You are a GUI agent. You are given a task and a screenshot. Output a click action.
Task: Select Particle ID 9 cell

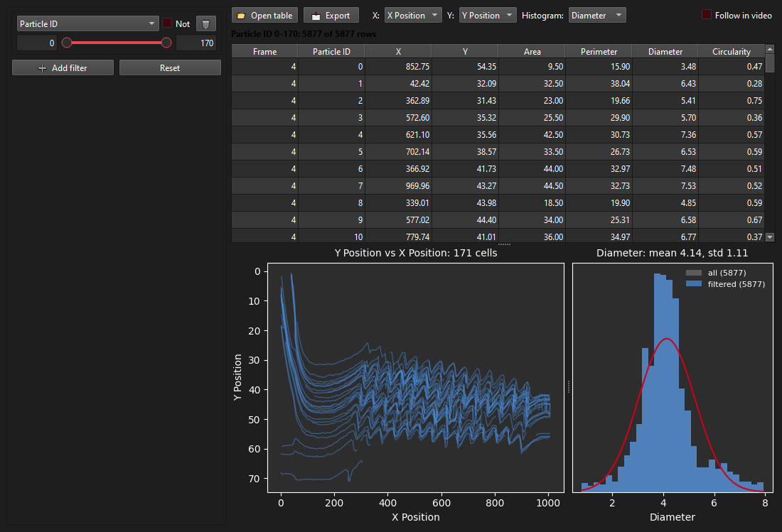[x=332, y=219]
